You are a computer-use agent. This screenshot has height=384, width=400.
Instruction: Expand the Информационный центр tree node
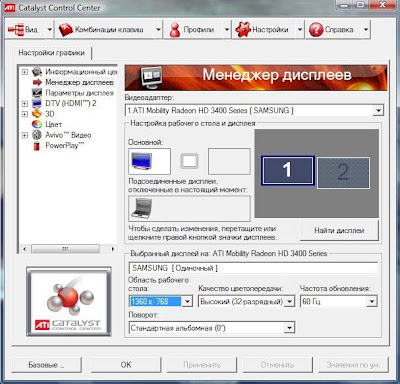[x=25, y=72]
